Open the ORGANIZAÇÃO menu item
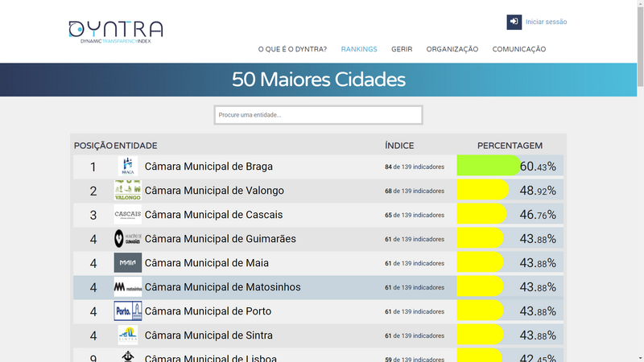 (452, 49)
